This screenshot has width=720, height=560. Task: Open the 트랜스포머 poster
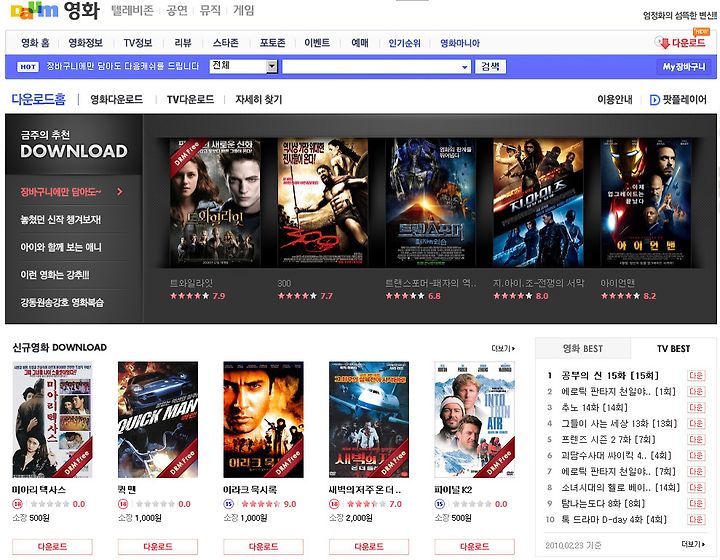(430, 202)
